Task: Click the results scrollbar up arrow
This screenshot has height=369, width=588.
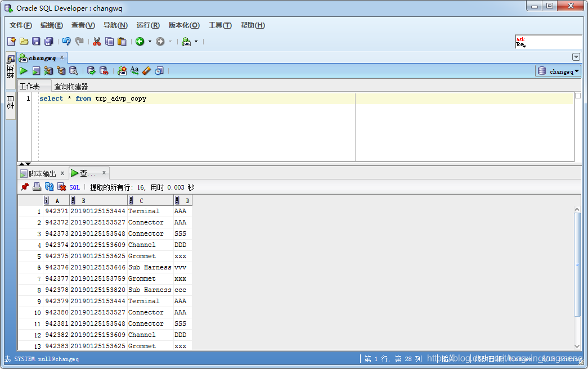Action: coord(577,209)
